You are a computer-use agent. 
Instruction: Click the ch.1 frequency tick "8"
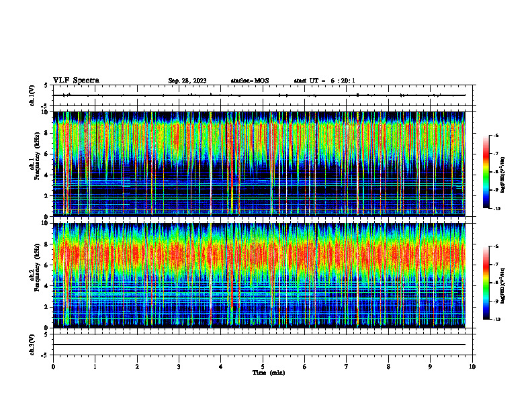[47, 133]
